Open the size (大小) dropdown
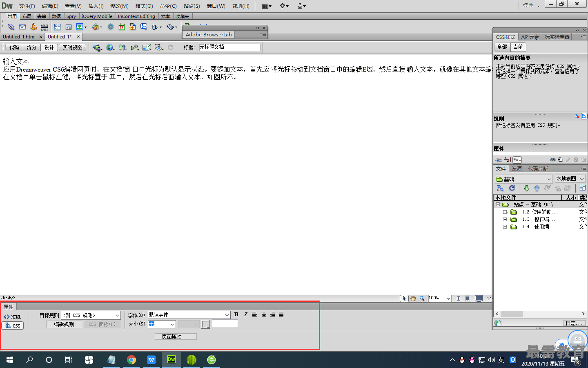The width and height of the screenshot is (588, 368). [x=162, y=324]
